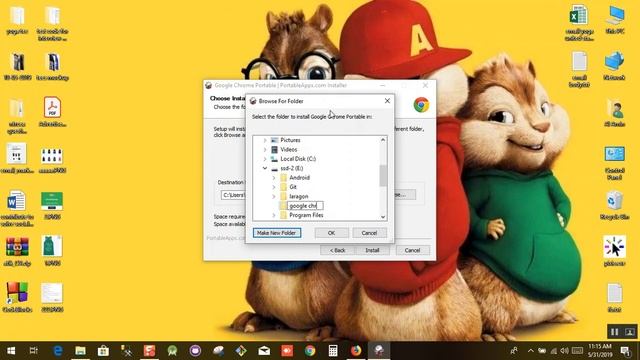Expand the Program Files folder node
Image resolution: width=640 pixels, height=360 pixels.
coord(274,215)
